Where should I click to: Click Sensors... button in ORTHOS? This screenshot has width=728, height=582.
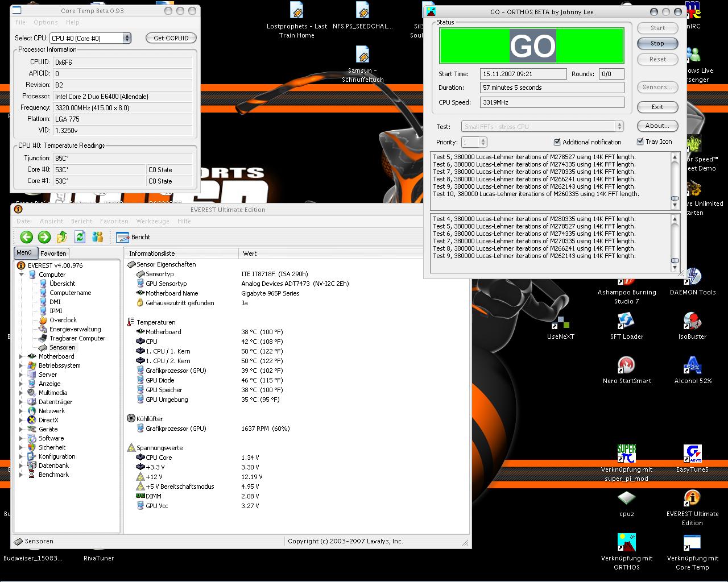[657, 87]
